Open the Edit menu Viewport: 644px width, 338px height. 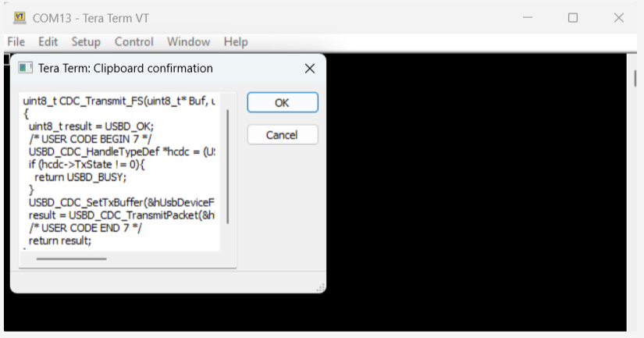48,42
